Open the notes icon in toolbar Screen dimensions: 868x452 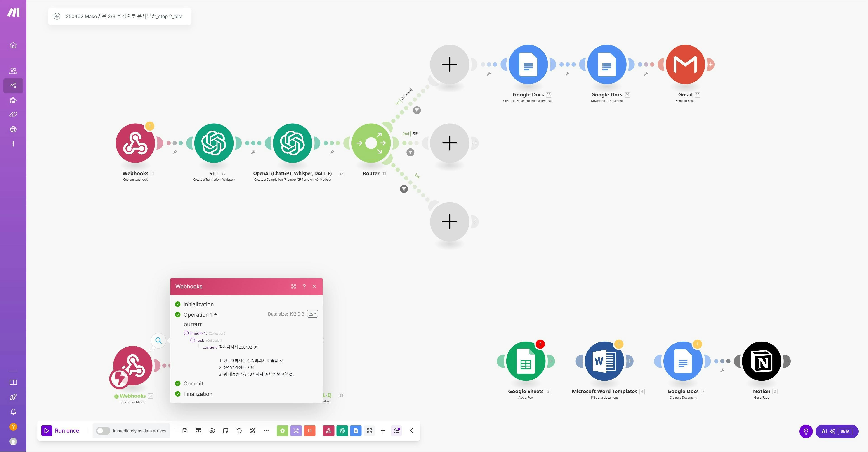225,431
